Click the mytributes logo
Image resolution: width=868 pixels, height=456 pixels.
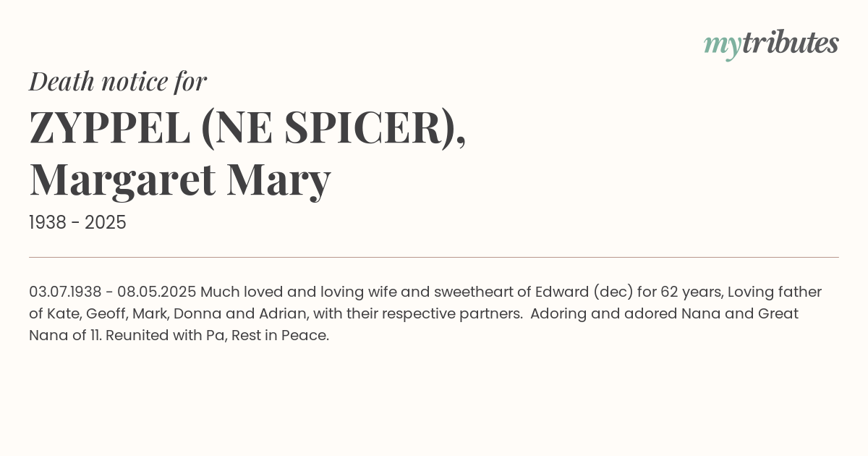point(771,45)
